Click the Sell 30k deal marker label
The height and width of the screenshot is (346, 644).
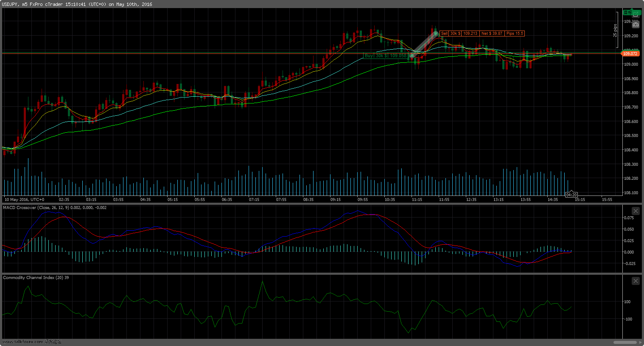(x=451, y=33)
